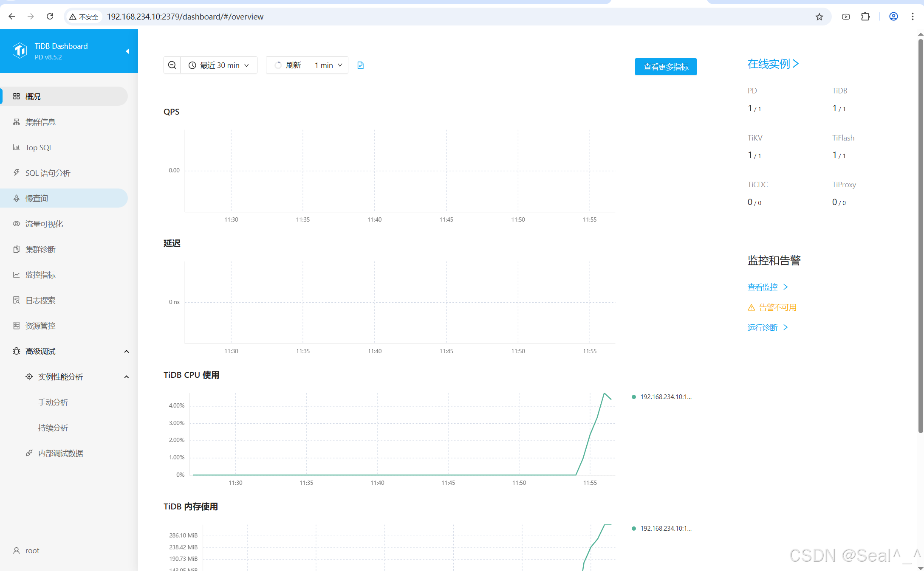The width and height of the screenshot is (924, 571).
Task: Open the Chrome three-dot menu
Action: pyautogui.click(x=913, y=17)
